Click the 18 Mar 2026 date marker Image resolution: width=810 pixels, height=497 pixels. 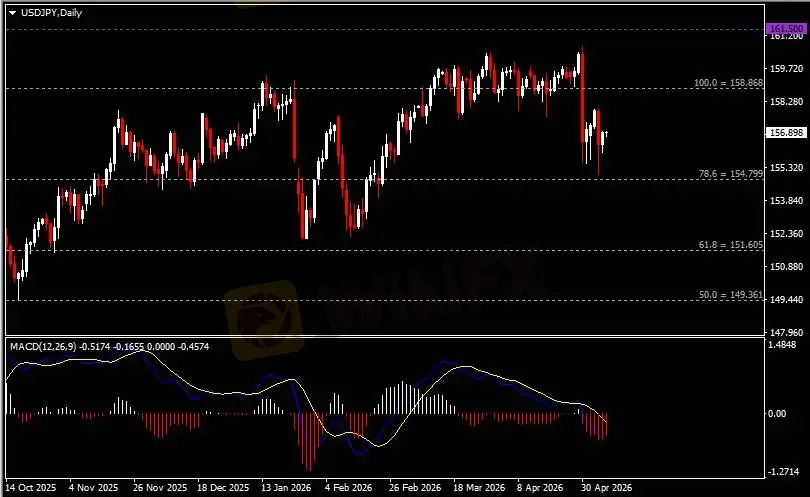pyautogui.click(x=479, y=488)
